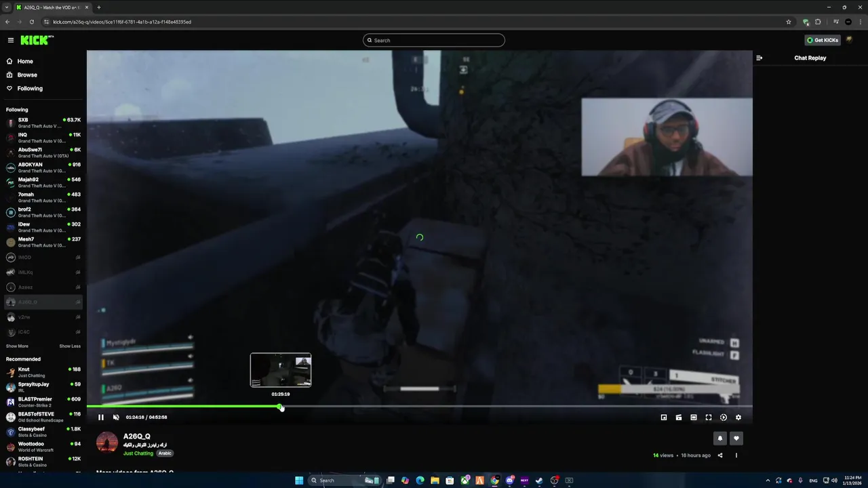
Task: Go to the KICK logo homepage
Action: pos(35,40)
